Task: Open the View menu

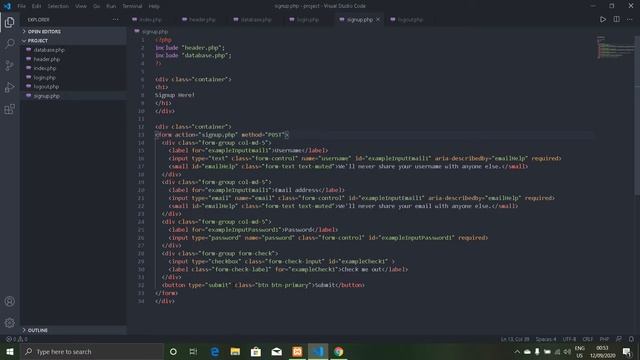Action: click(81, 6)
